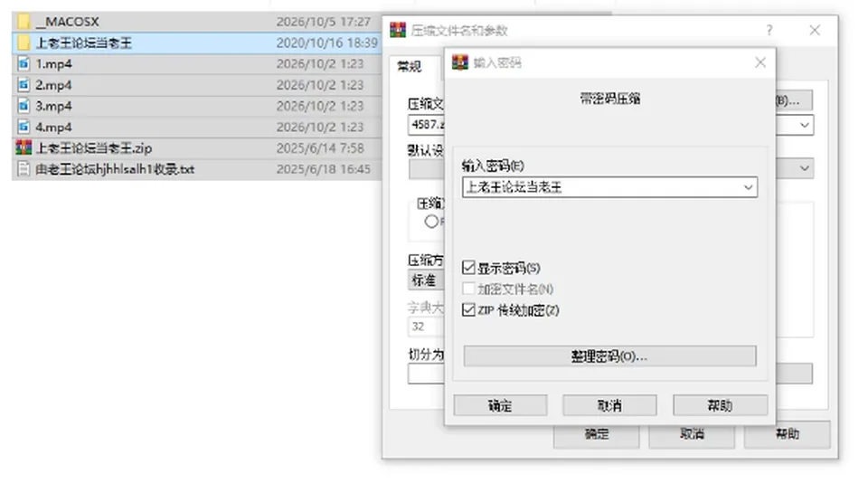Viewport: 868px width, 484px height.
Task: Select file name 2.mp4
Action: click(x=53, y=85)
